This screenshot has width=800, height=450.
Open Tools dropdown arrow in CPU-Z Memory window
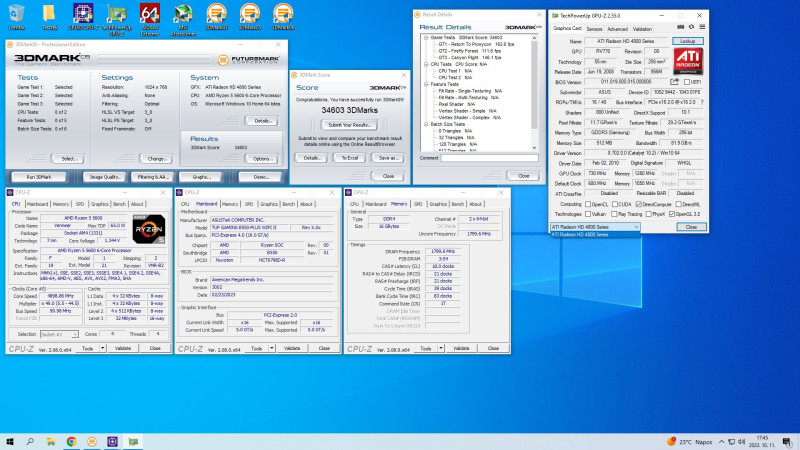[441, 348]
